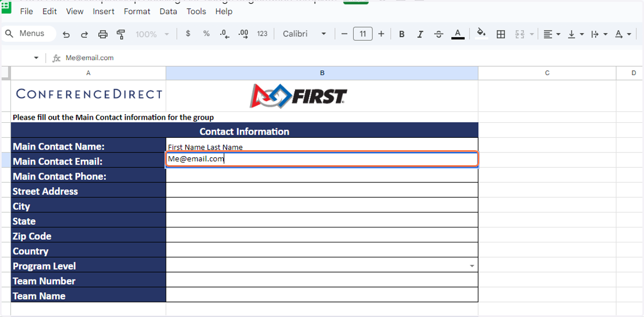Open the Insert menu

104,11
